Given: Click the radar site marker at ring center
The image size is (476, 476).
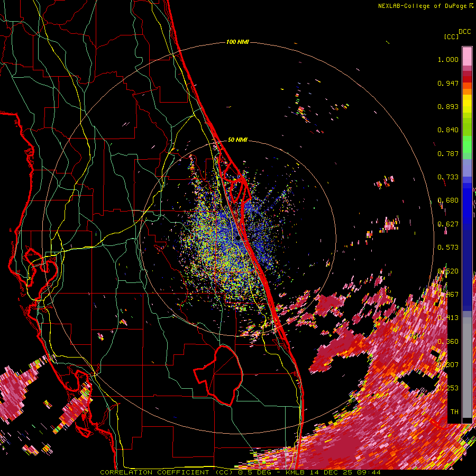Looking at the screenshot, I should pos(237,239).
